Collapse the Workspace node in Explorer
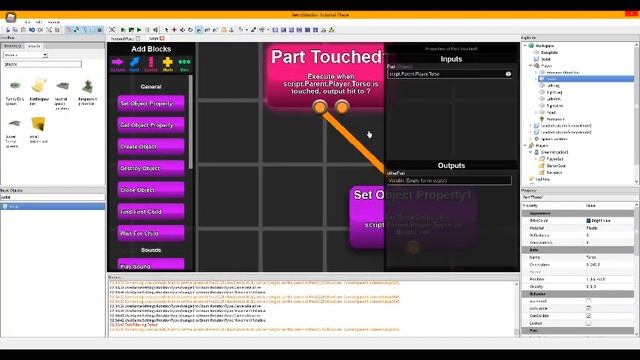 point(525,46)
